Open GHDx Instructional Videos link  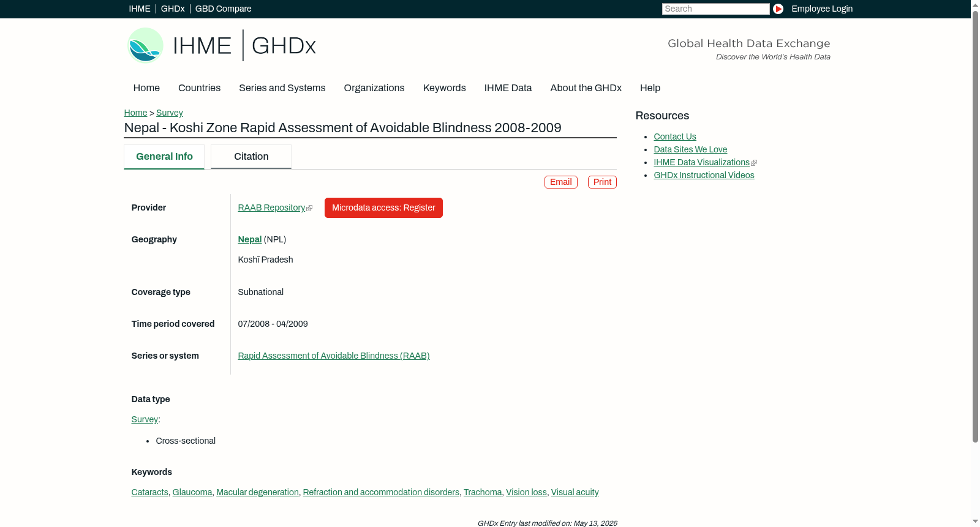(x=704, y=175)
